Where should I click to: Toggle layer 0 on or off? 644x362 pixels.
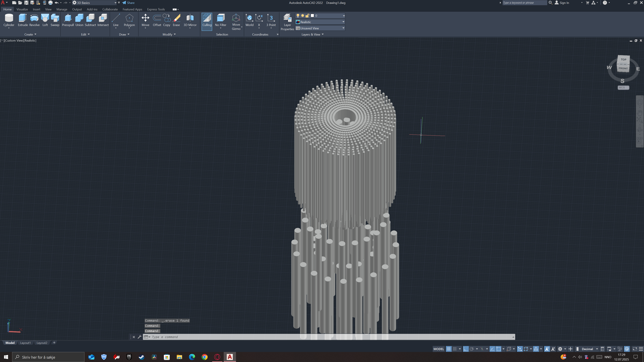coord(298,15)
